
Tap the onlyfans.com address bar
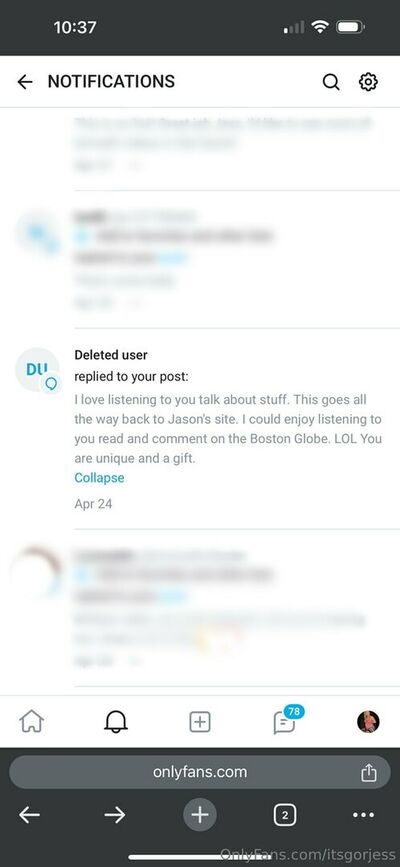200,772
